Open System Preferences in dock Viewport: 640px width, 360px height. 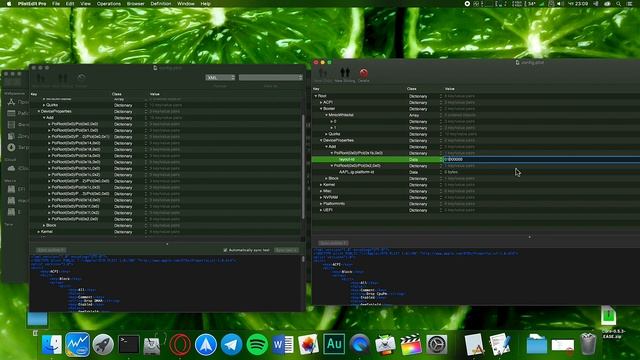(x=436, y=344)
